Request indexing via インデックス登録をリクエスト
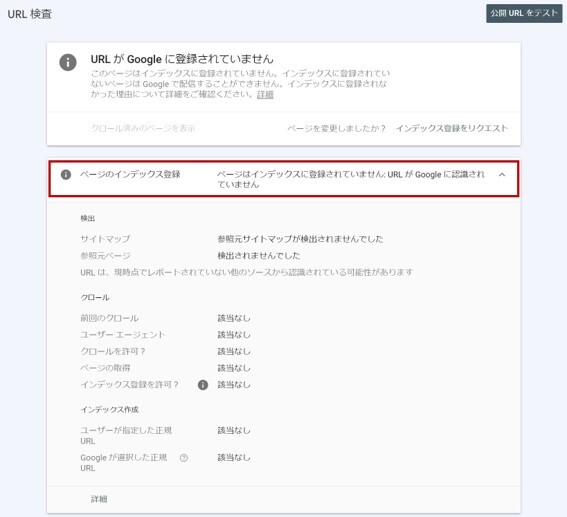Image resolution: width=567 pixels, height=517 pixels. click(452, 128)
